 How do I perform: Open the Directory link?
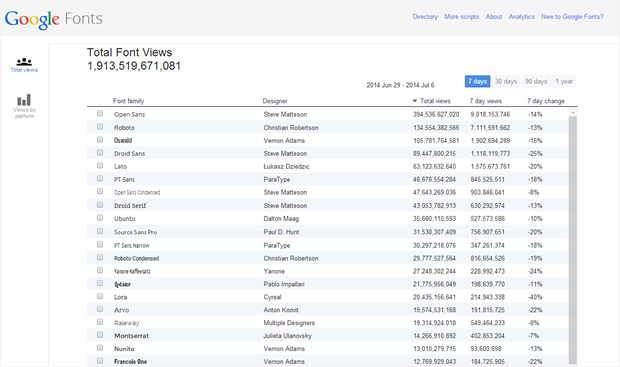425,17
